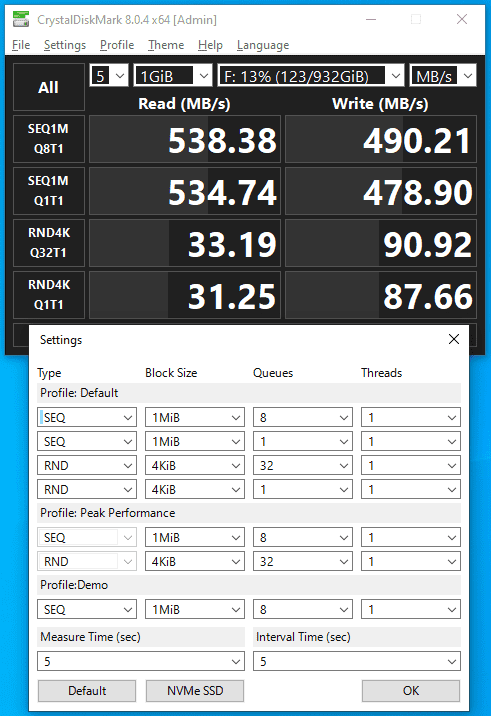Open Block Size dropdown in Peak Performance RND row
This screenshot has height=716, width=491.
pyautogui.click(x=195, y=561)
